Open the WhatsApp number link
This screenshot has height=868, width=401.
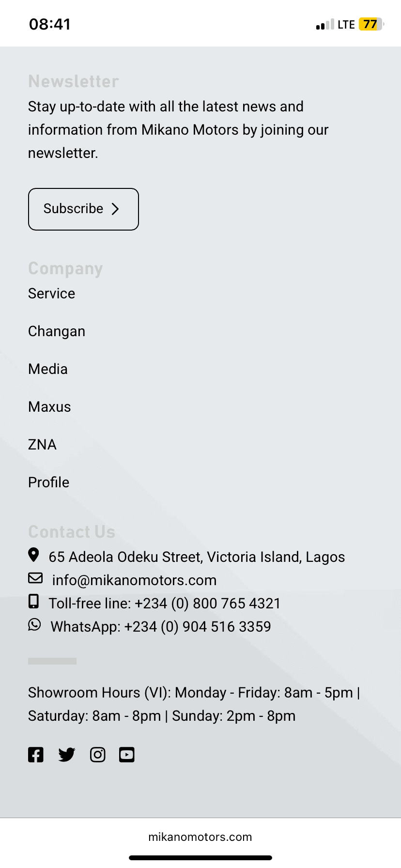161,627
